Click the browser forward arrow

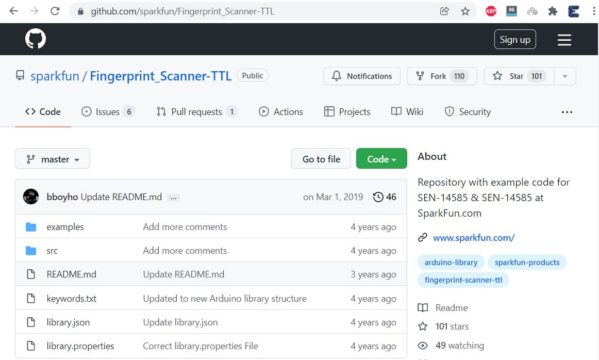(34, 11)
